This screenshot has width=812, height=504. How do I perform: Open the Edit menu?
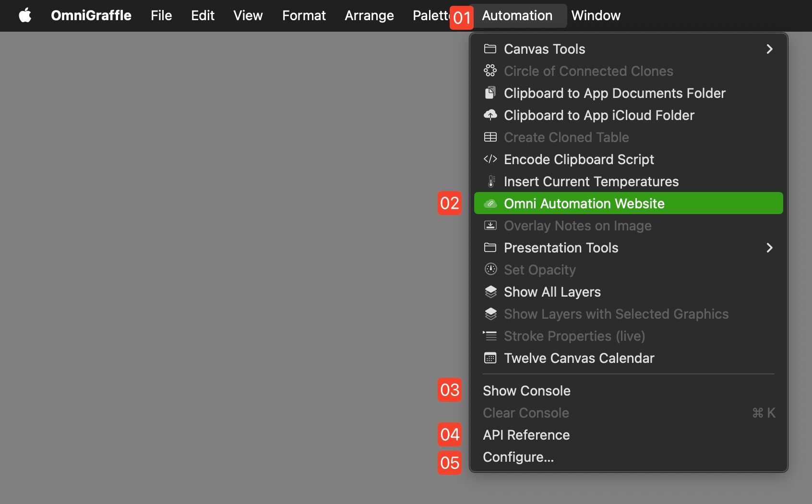203,15
